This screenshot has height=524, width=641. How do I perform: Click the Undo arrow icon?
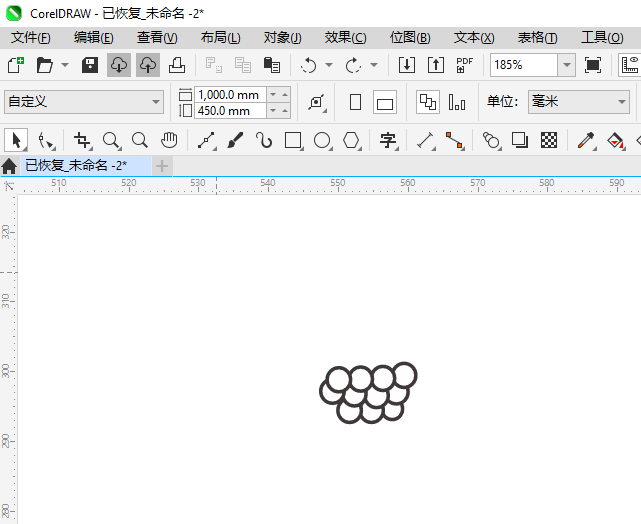(x=309, y=65)
